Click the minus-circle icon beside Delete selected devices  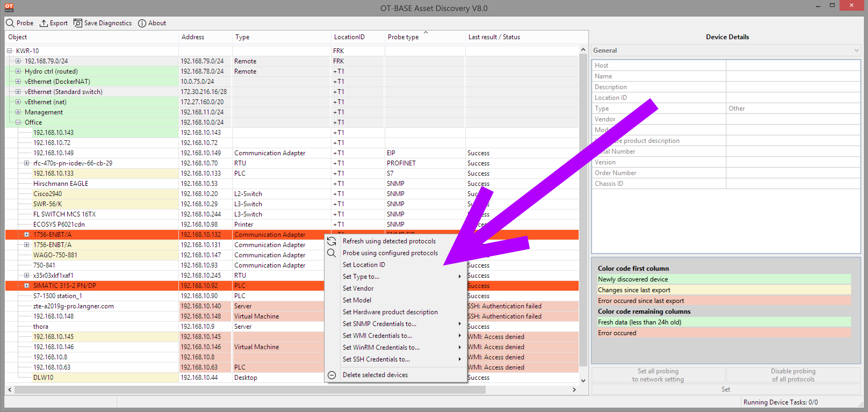point(332,375)
